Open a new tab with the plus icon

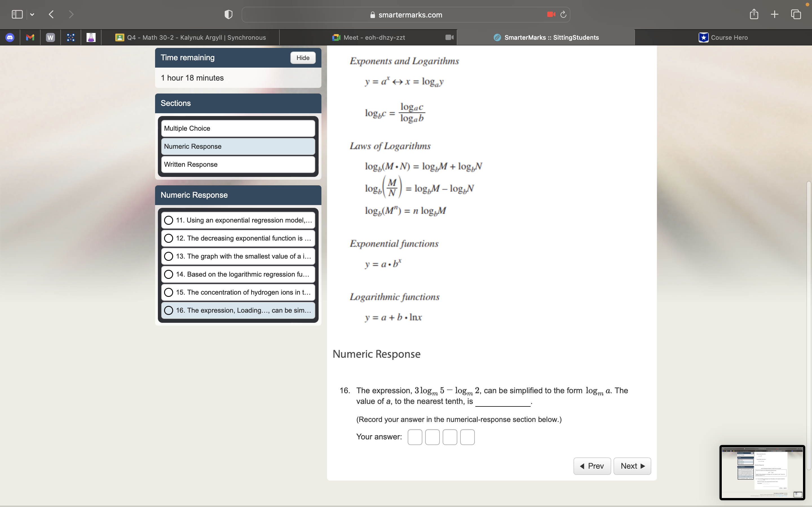point(775,14)
